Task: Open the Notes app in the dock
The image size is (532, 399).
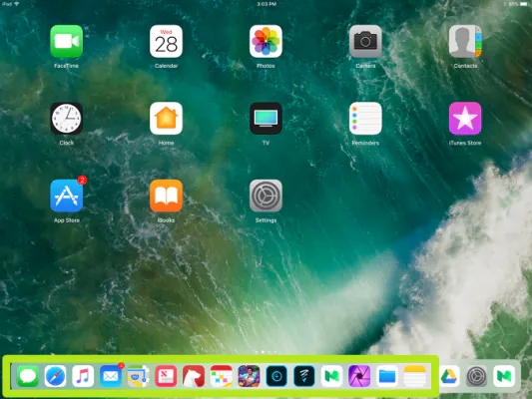Action: pyautogui.click(x=415, y=376)
